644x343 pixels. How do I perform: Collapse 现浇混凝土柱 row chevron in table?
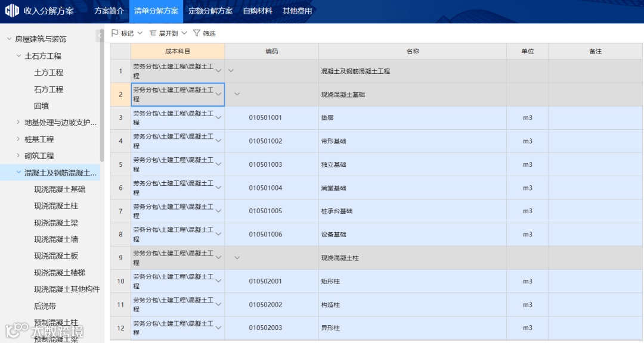[237, 258]
